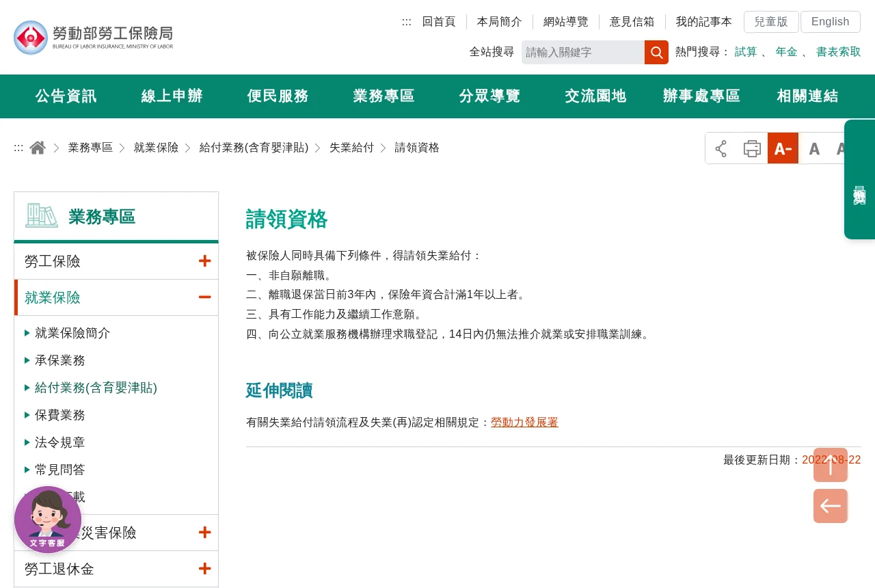Open 便民服務 main menu
The image size is (875, 588).
pos(278,96)
